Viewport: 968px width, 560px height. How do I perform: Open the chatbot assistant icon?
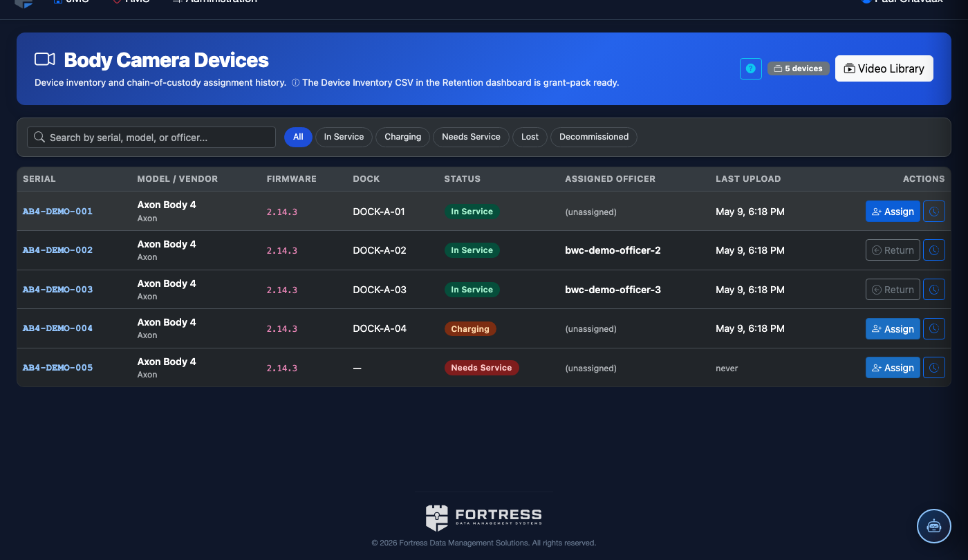934,526
